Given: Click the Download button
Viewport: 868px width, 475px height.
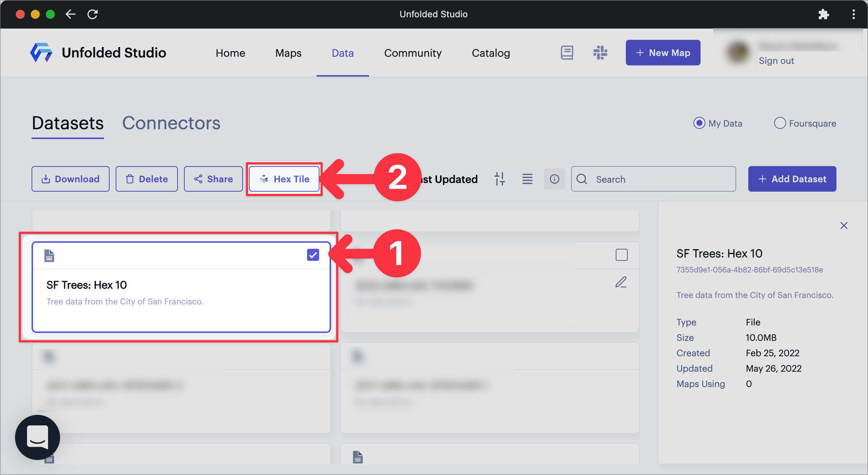Looking at the screenshot, I should click(x=71, y=179).
